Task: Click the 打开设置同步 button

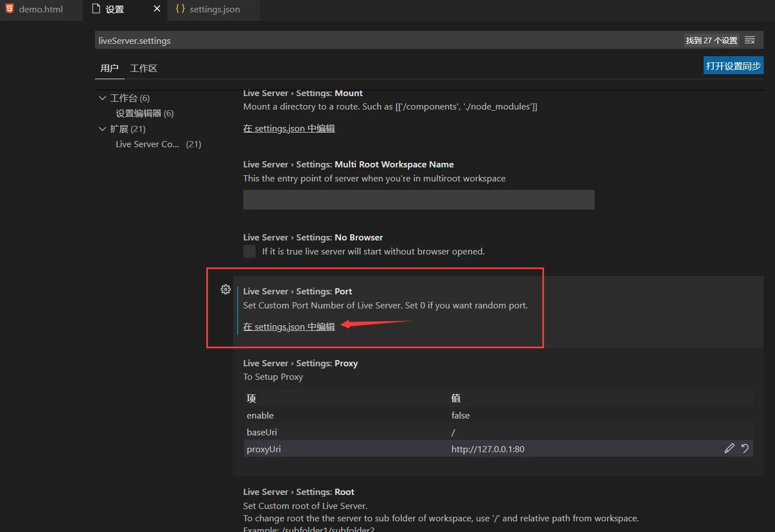Action: pos(733,66)
